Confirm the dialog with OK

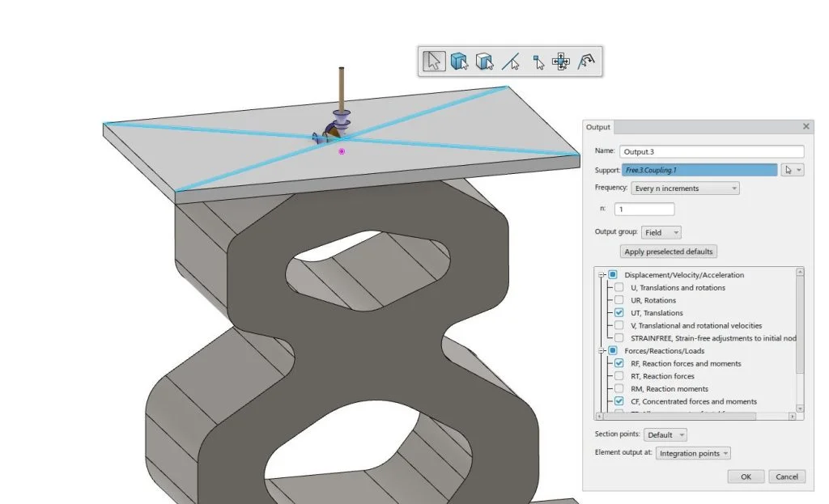[x=746, y=476]
